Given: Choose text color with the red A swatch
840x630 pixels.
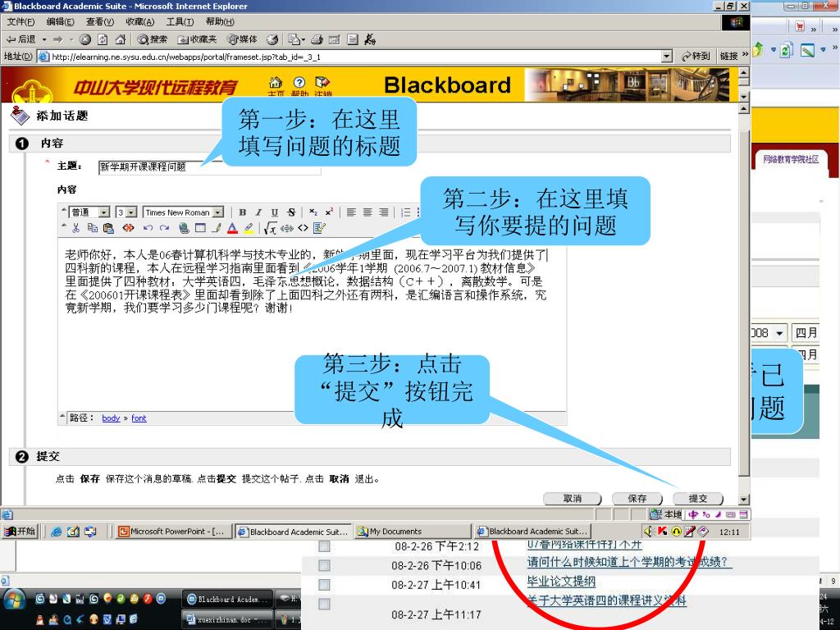Looking at the screenshot, I should [233, 228].
